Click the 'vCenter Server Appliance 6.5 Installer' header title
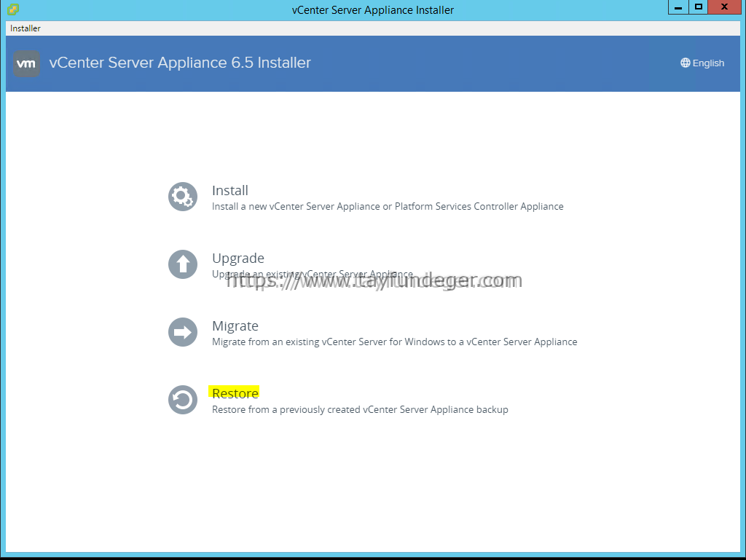The image size is (746, 560). click(180, 63)
